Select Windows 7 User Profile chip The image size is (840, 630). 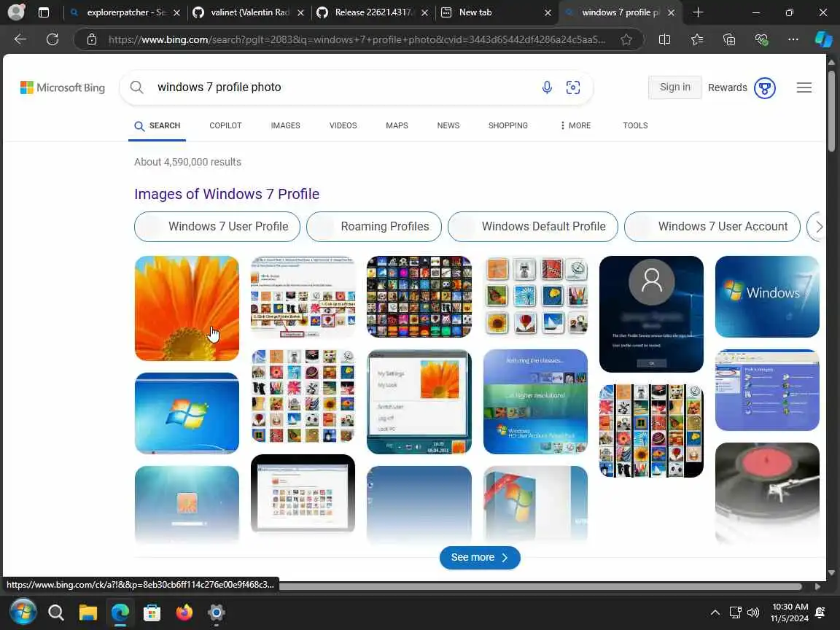(217, 227)
